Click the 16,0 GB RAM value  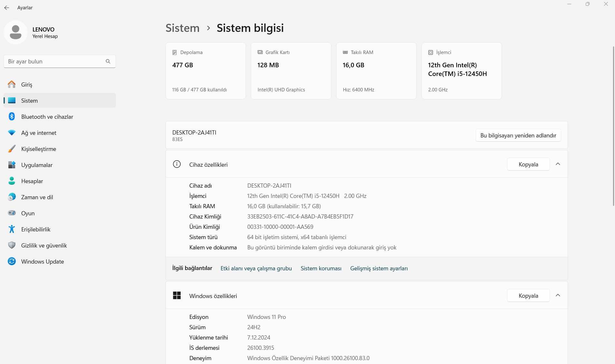354,65
